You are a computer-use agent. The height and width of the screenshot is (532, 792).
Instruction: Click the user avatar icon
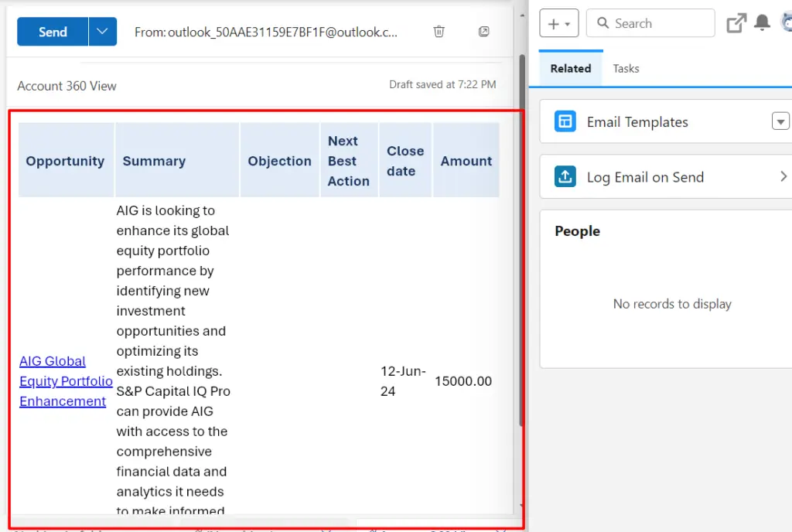click(x=787, y=23)
